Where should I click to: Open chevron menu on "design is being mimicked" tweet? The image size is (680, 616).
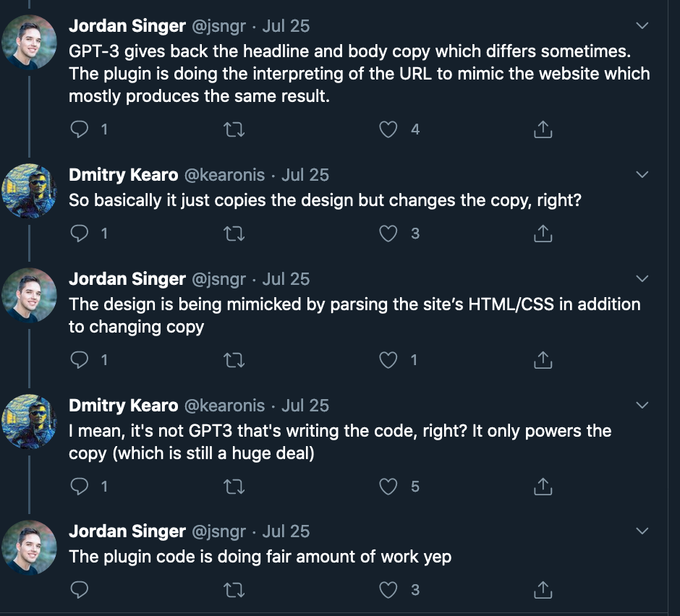pyautogui.click(x=641, y=279)
